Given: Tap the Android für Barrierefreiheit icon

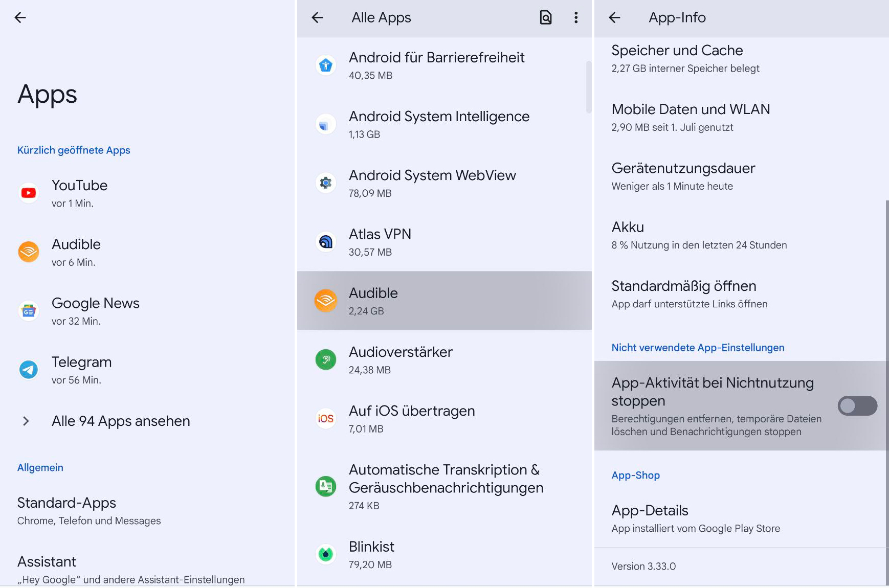Looking at the screenshot, I should coord(326,65).
